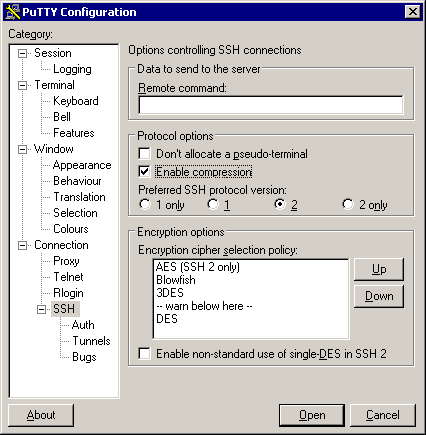Select the '2 only' SSH protocol radio
The image size is (426, 435).
point(348,204)
